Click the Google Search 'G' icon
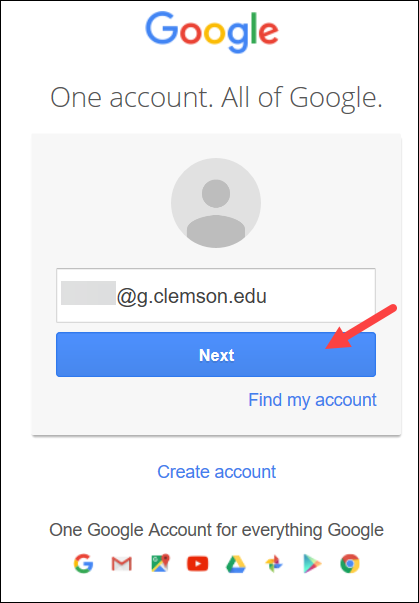This screenshot has width=419, height=603. (83, 564)
